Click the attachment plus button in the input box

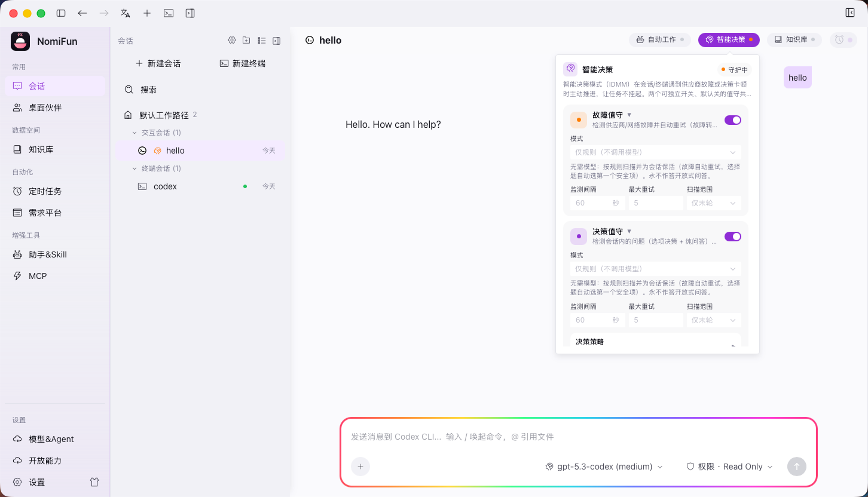click(x=360, y=467)
